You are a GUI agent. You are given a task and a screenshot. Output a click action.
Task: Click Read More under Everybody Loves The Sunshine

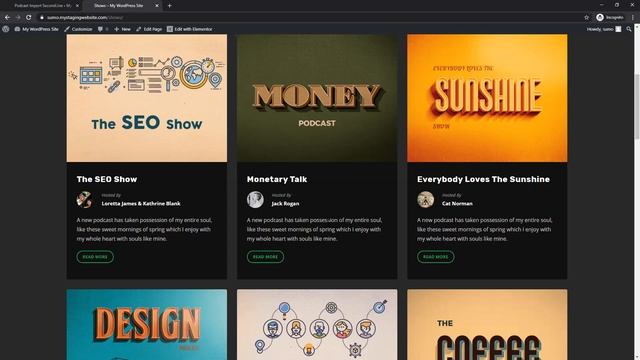coord(436,257)
